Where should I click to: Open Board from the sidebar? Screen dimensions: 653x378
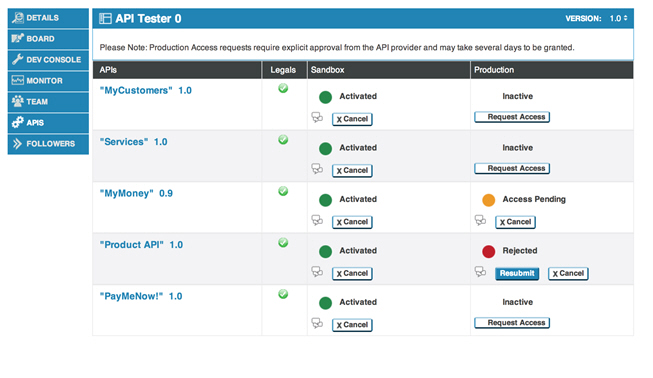[48, 39]
